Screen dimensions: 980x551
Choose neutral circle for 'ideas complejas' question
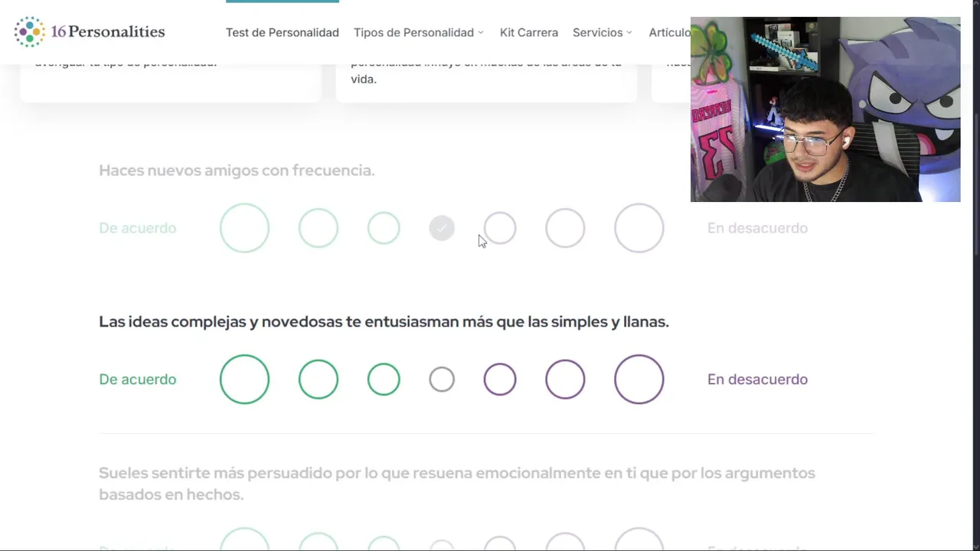[x=442, y=380]
